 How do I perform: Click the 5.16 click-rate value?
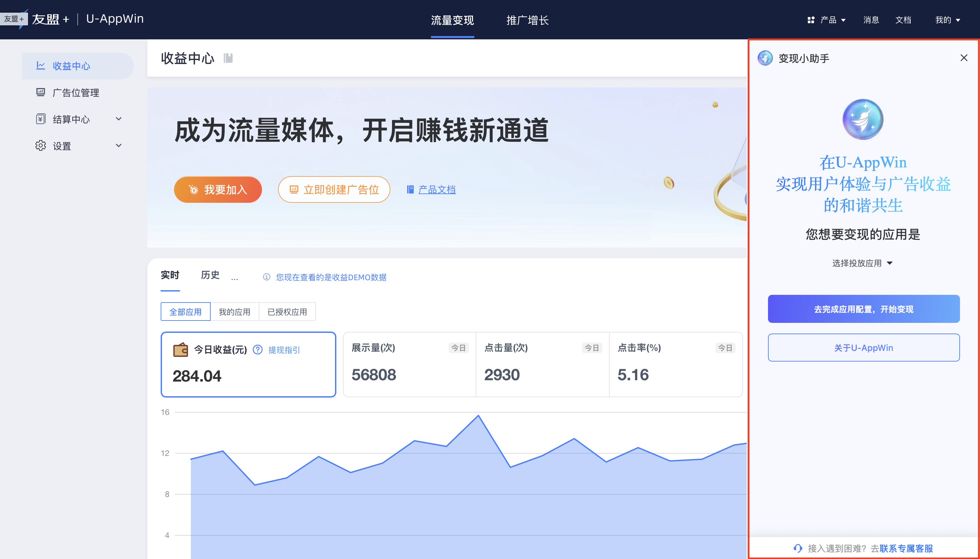[x=633, y=375]
